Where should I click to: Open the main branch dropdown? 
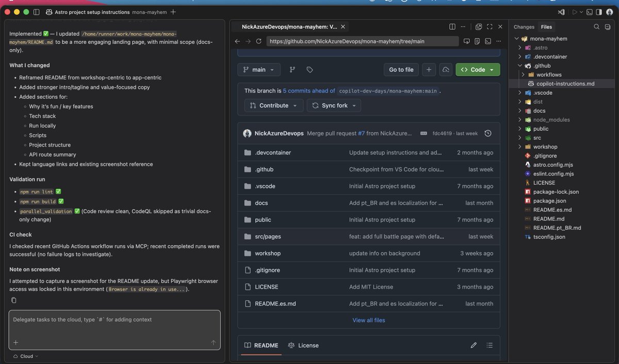[259, 70]
